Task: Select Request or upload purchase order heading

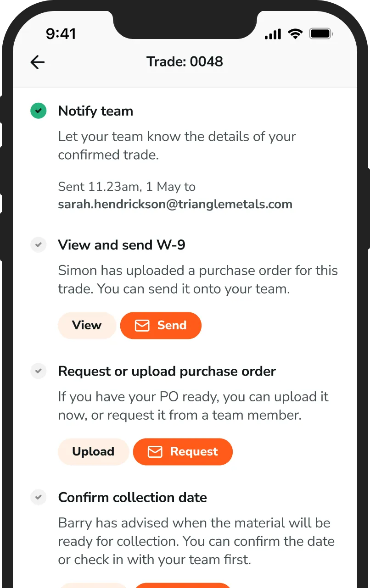Action: coord(167,372)
